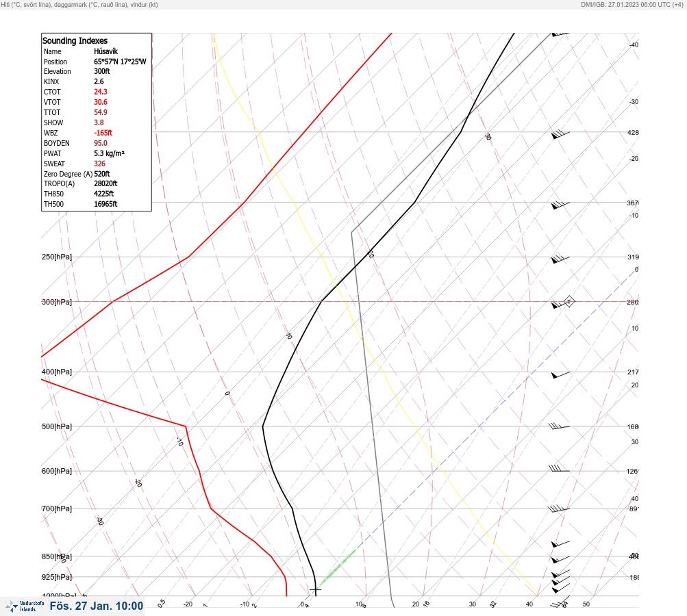
Task: Click the -20 label on bottom temperature axis
Action: 188,604
